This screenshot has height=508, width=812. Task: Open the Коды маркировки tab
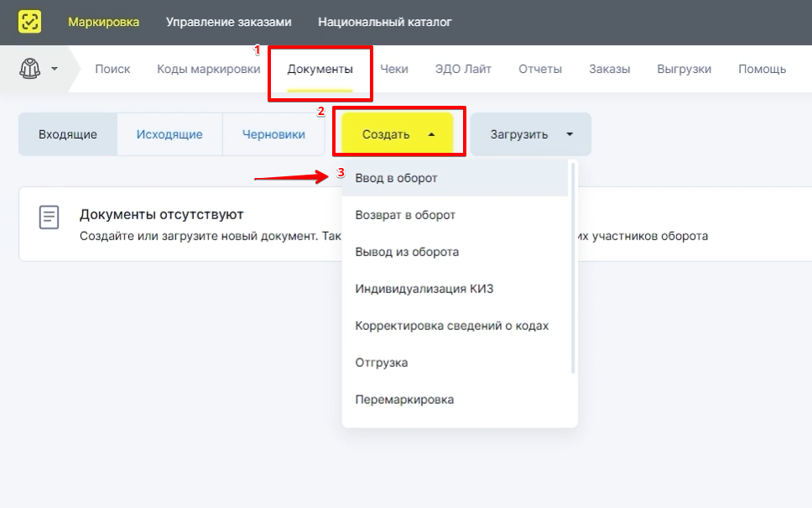click(x=209, y=69)
